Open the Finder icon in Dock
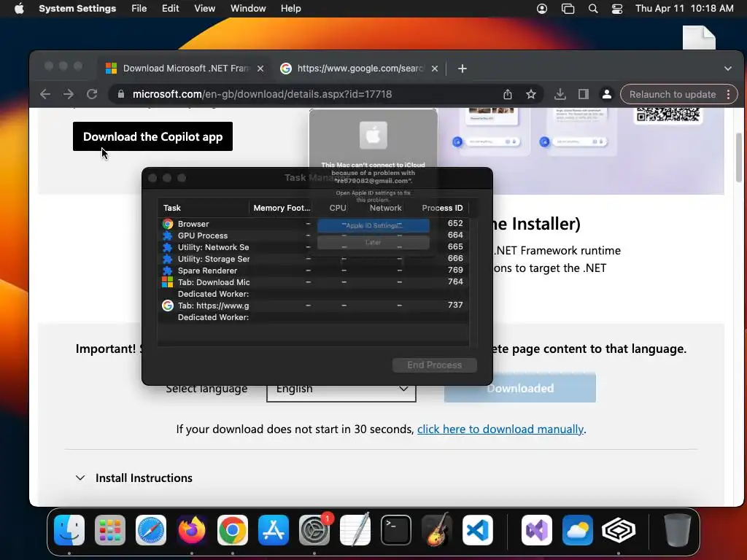Viewport: 747px width, 560px height. (x=69, y=530)
